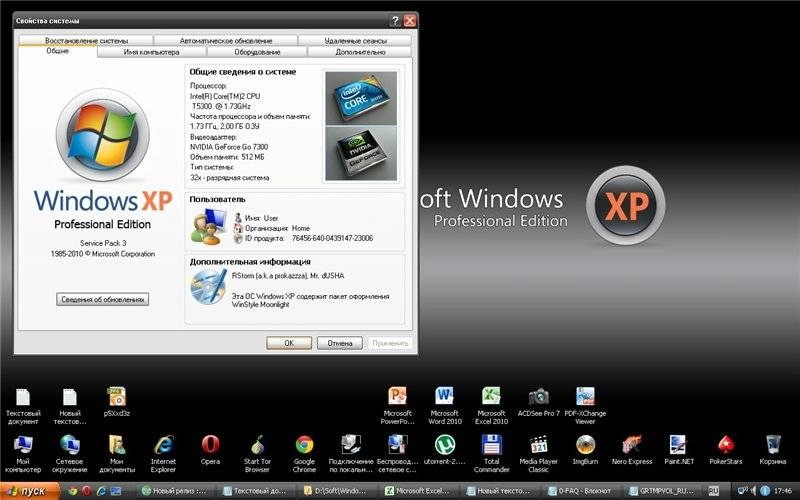The image size is (800, 500).
Task: Select the Общие tab
Action: (58, 51)
